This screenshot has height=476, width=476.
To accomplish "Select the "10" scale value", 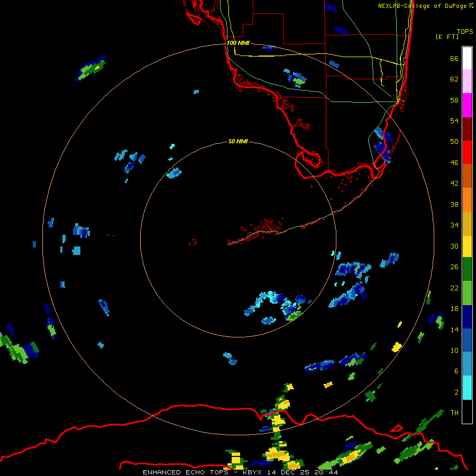I will pyautogui.click(x=454, y=351).
